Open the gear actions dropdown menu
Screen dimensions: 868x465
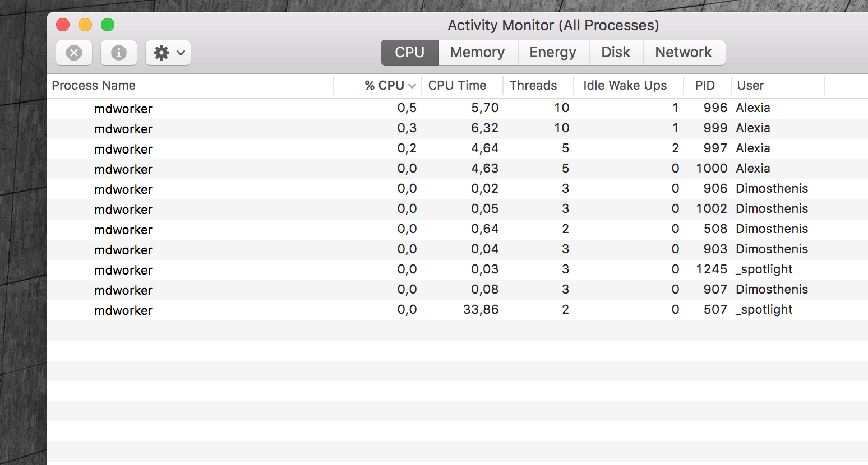pos(168,53)
